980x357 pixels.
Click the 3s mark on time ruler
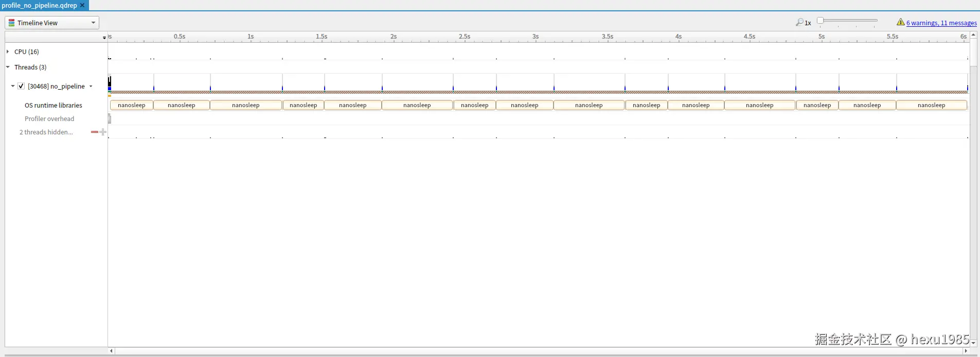[536, 37]
